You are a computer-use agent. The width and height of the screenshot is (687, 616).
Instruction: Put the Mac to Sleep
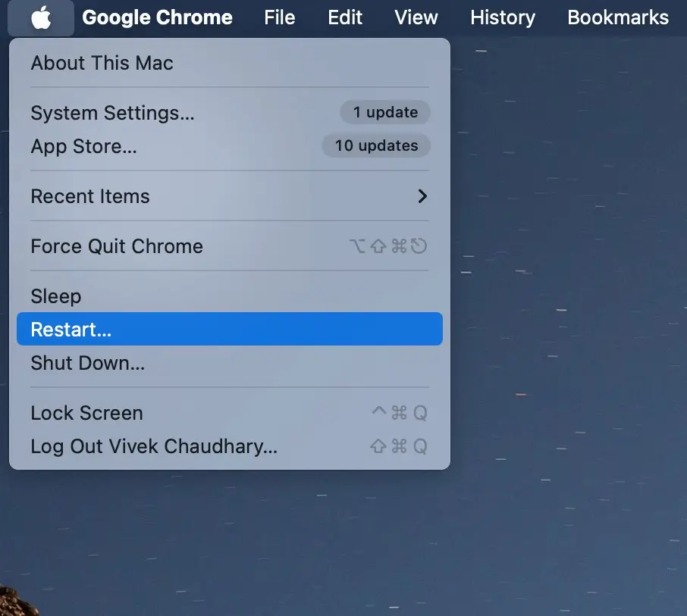pyautogui.click(x=230, y=296)
